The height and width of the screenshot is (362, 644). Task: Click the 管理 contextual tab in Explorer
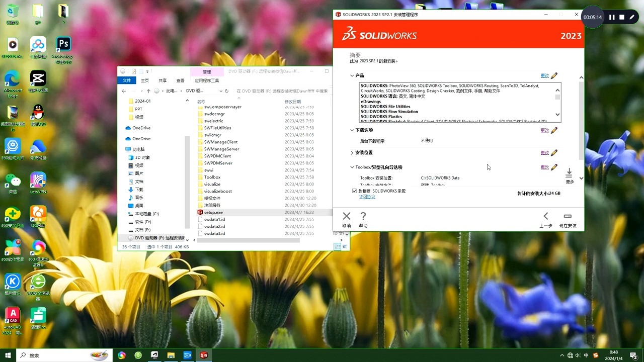click(207, 71)
